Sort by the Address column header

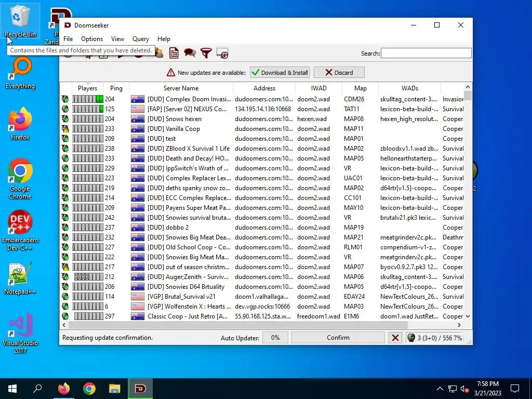(264, 88)
